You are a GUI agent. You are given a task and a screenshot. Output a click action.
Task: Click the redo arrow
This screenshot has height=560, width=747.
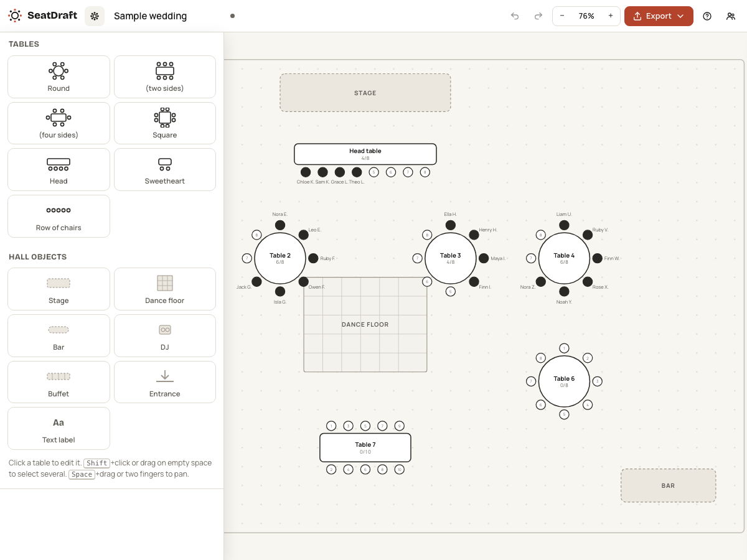point(538,16)
